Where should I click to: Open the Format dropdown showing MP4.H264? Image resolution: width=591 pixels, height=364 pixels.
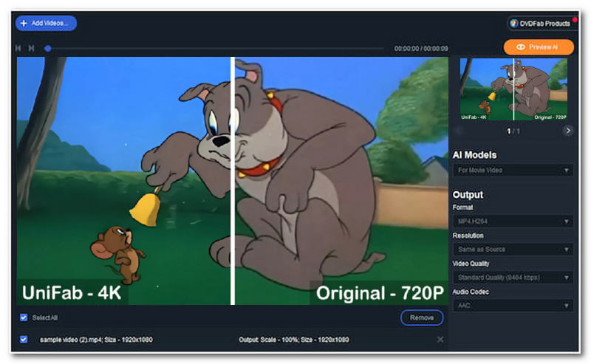[x=513, y=221]
